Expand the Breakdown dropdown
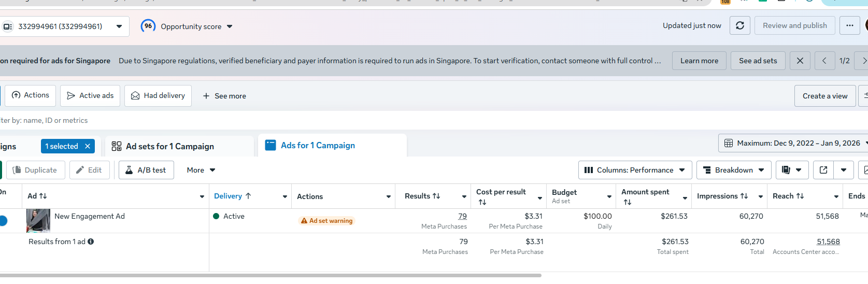This screenshot has width=868, height=284. click(x=734, y=170)
